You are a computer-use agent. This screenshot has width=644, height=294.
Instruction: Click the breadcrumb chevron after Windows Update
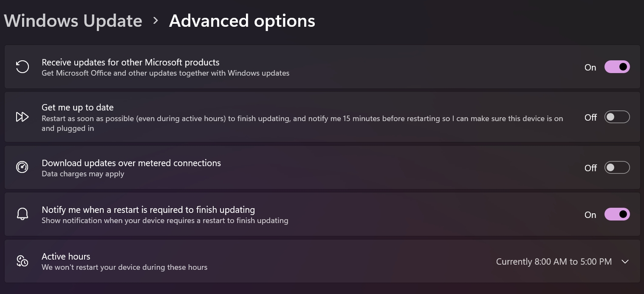(155, 20)
